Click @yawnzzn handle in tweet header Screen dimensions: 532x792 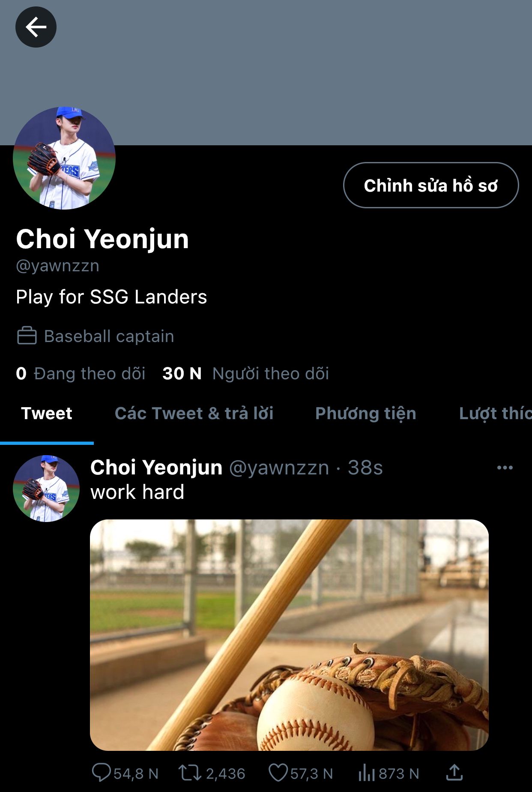click(279, 468)
